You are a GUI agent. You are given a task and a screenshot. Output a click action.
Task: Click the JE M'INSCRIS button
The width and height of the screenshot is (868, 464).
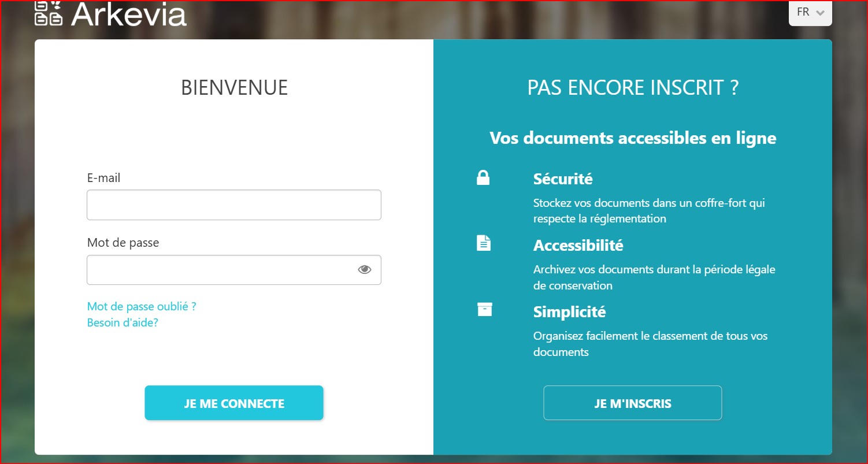tap(632, 403)
